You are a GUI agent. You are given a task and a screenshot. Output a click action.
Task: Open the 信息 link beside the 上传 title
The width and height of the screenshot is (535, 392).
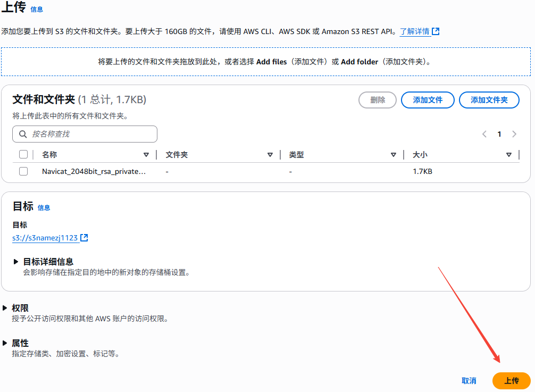coord(37,10)
